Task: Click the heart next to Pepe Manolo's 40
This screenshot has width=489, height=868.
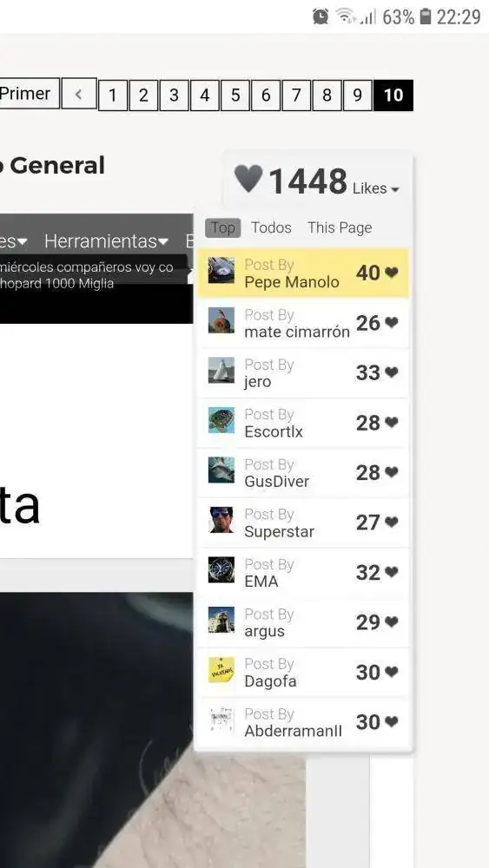Action: (x=392, y=273)
